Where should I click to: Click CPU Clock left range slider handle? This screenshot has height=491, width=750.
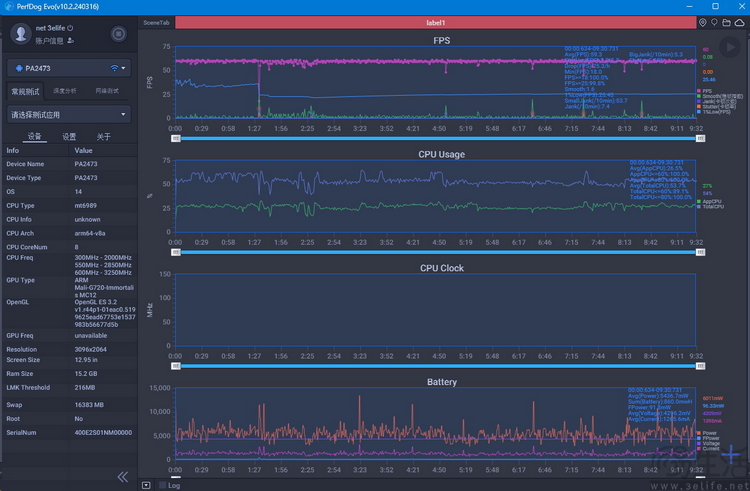coord(176,366)
